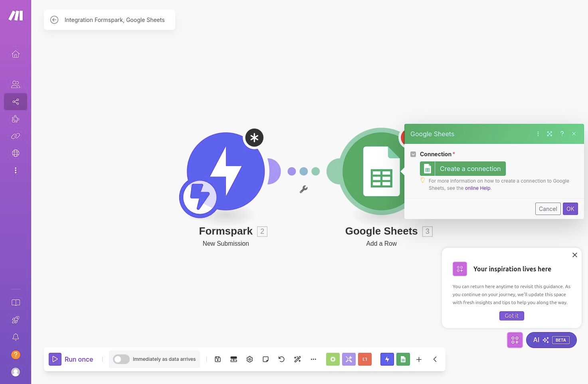The image size is (588, 384).
Task: Open the purple Tools button
Action: [349, 359]
